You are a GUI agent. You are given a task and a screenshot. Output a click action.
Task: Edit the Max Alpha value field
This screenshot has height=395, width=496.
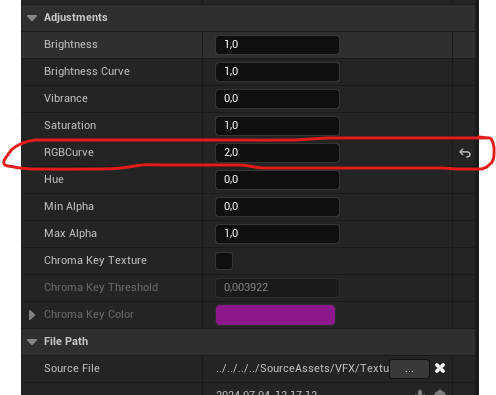point(277,234)
